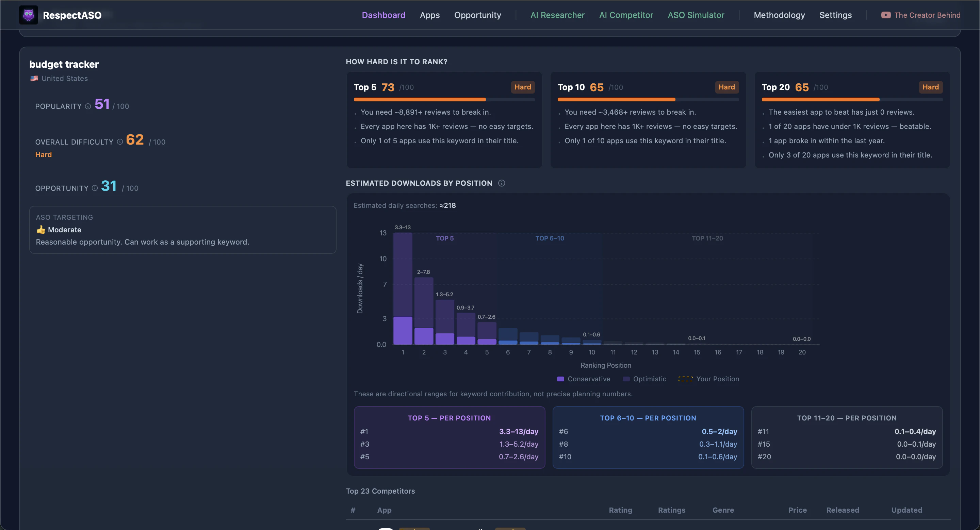Open the Dashboard nav tab

point(383,15)
